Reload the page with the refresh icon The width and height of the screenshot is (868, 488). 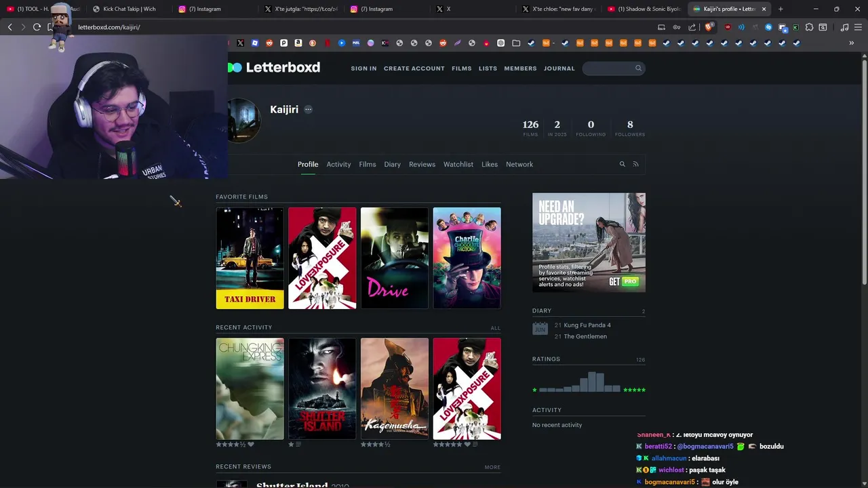[37, 27]
